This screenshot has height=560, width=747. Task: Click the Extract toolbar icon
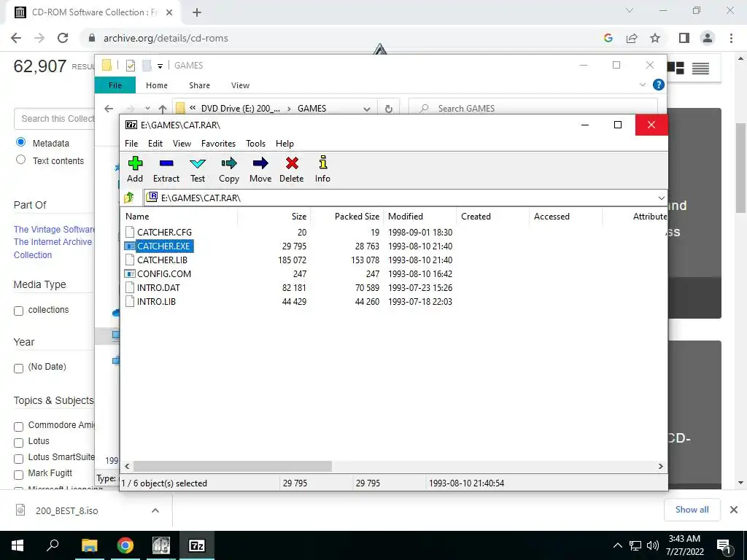[x=166, y=169]
